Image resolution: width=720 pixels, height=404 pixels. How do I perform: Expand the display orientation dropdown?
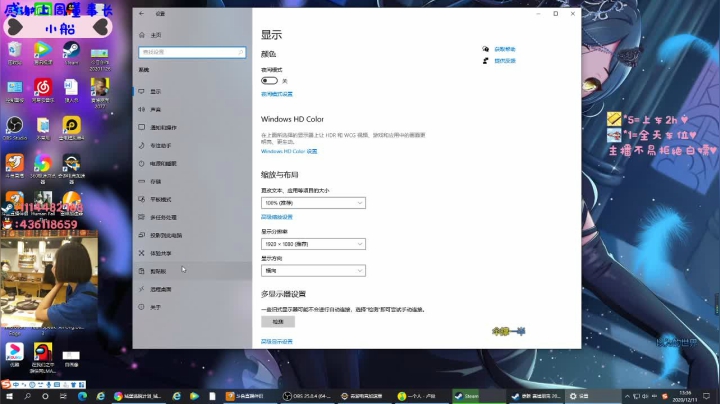[x=313, y=270]
